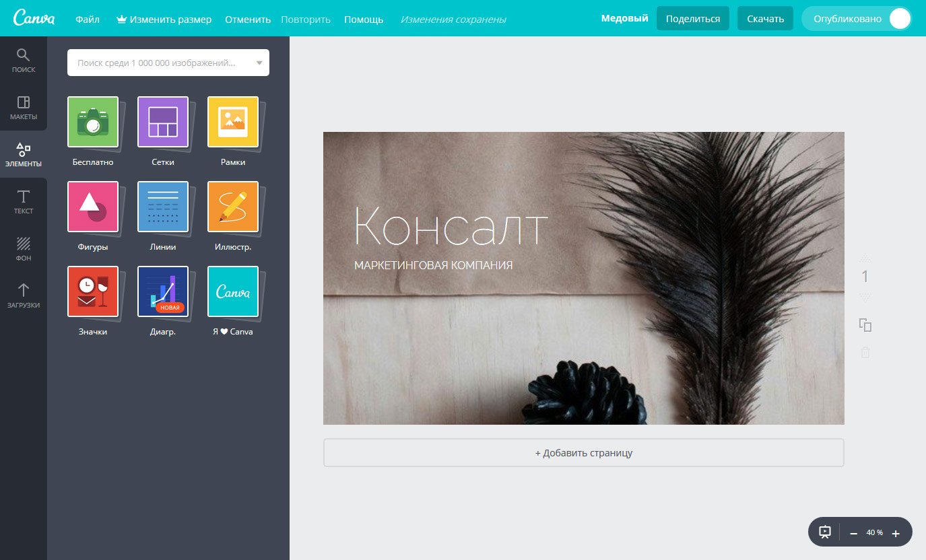This screenshot has width=926, height=560.
Task: Expand the image search dropdown arrow
Action: tap(259, 63)
